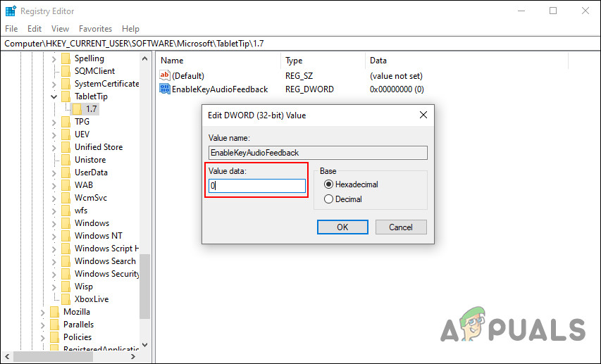Expand the SystemCertificates tree node

click(x=54, y=84)
